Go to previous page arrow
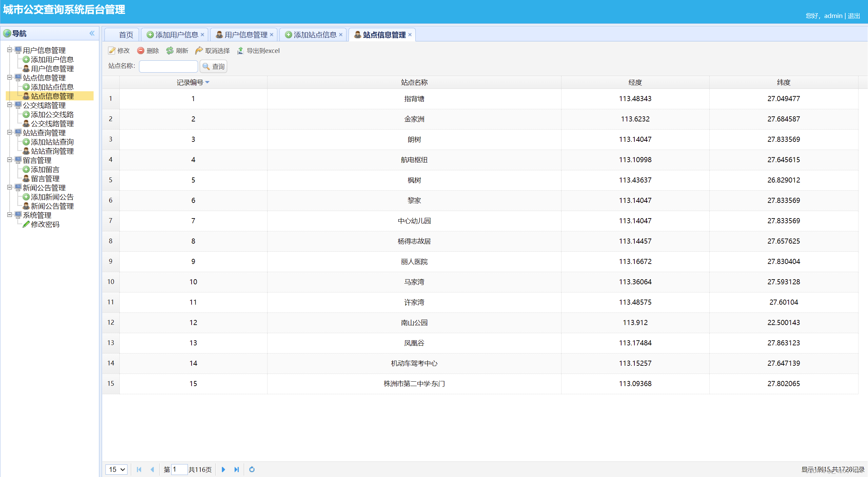868x477 pixels. [152, 470]
